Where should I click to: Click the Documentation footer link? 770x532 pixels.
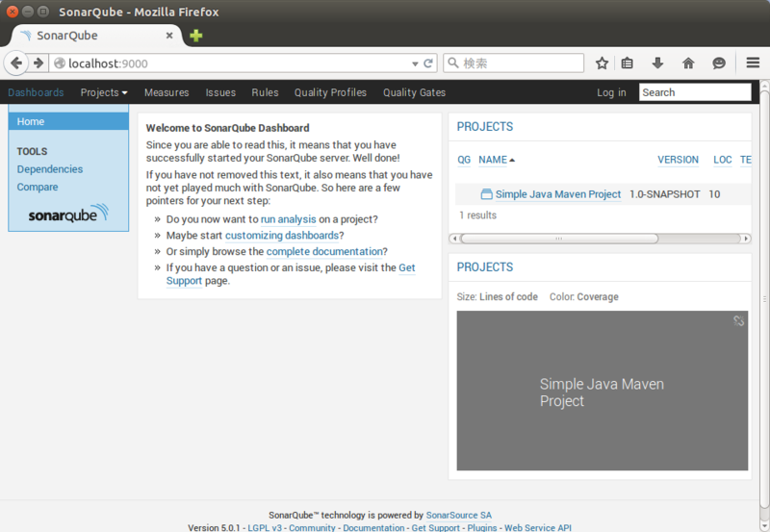point(373,527)
